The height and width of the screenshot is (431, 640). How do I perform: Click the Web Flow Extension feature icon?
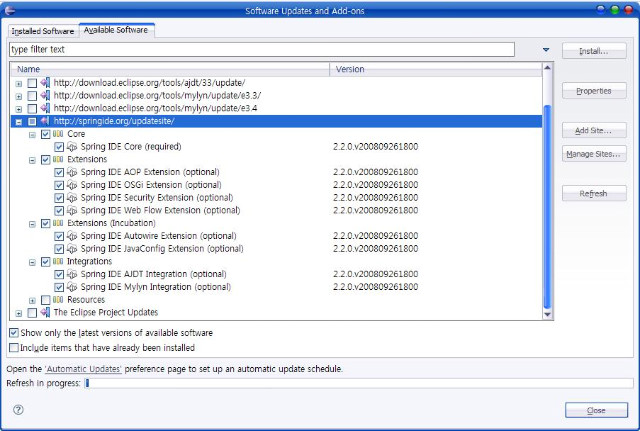72,210
